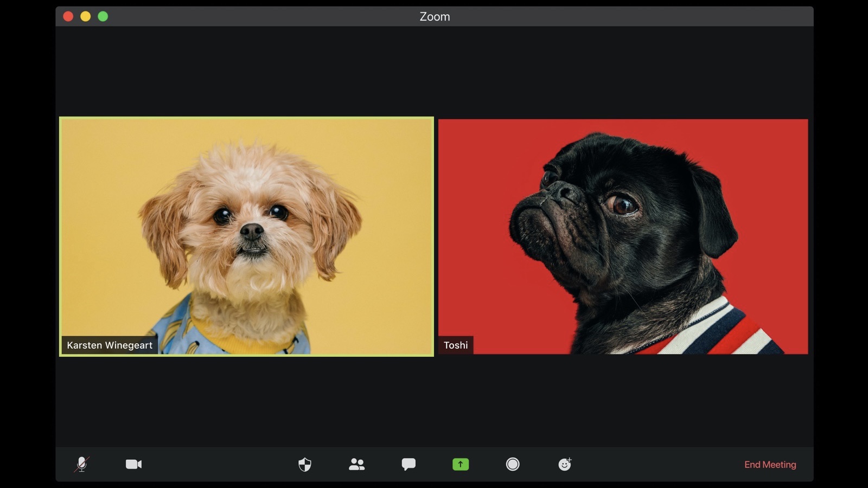
Task: Select Toshi's video tile
Action: coord(623,236)
